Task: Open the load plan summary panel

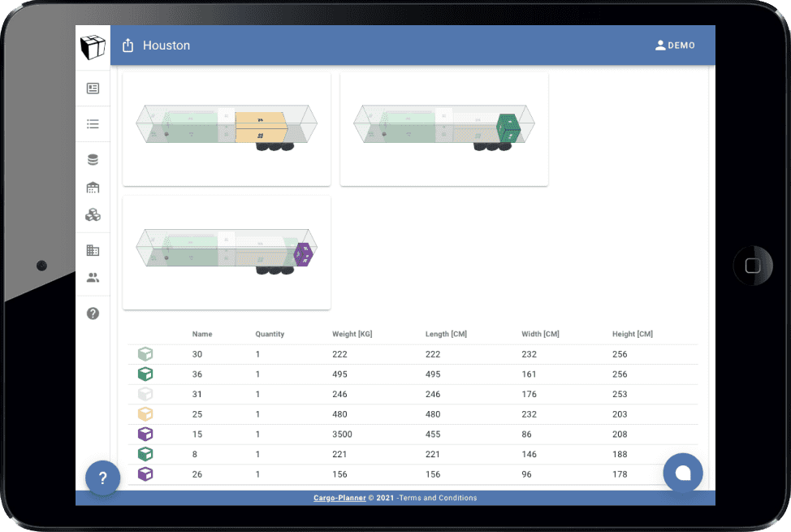Action: click(93, 88)
